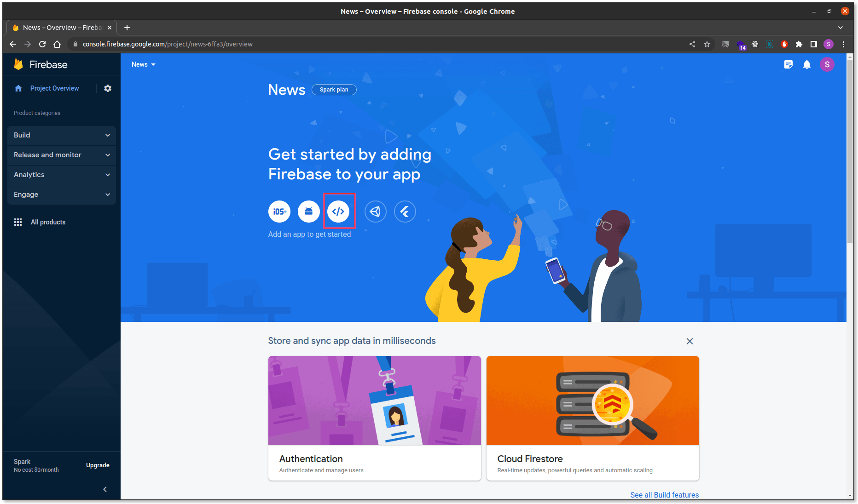This screenshot has height=504, width=858.
Task: Open Firebase docs and feedback icon
Action: coord(788,65)
